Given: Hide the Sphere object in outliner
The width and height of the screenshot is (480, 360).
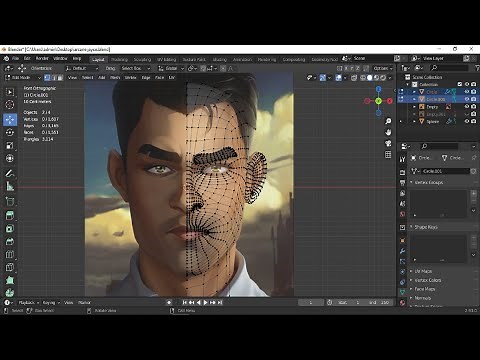Looking at the screenshot, I should pyautogui.click(x=467, y=121).
